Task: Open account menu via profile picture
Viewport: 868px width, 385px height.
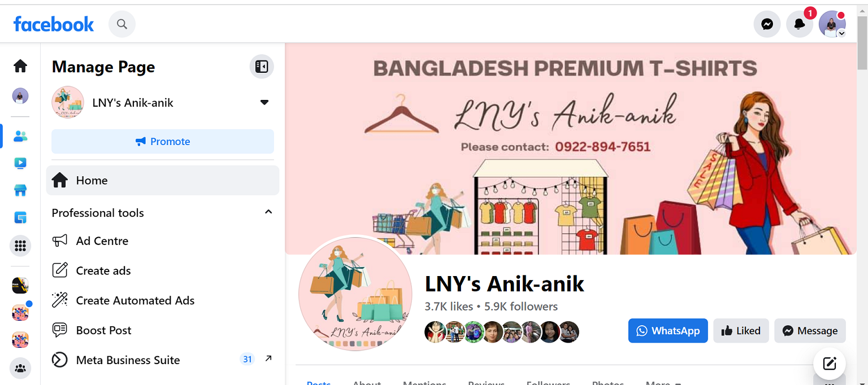Action: click(x=832, y=24)
